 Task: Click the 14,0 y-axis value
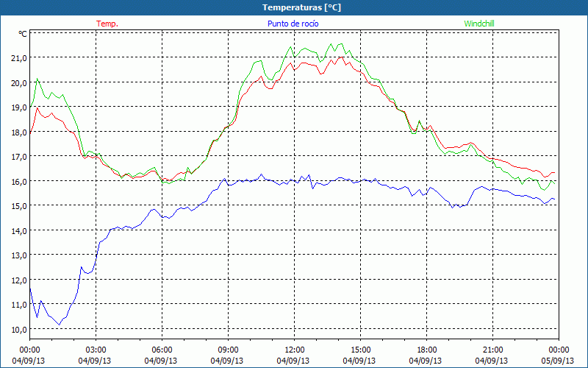coord(20,230)
